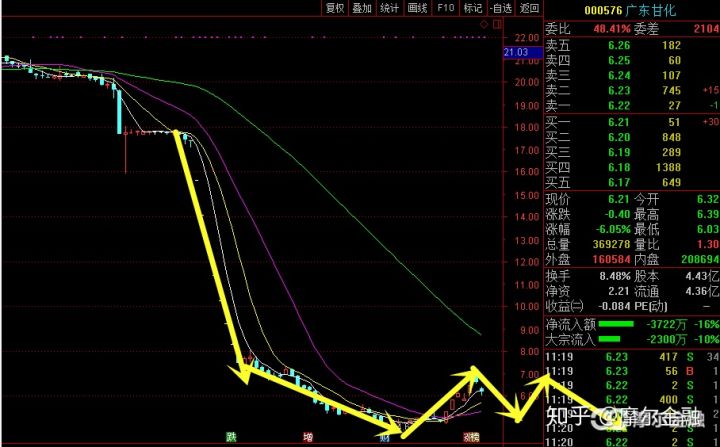Click the 内盘 value 208694

click(700, 260)
